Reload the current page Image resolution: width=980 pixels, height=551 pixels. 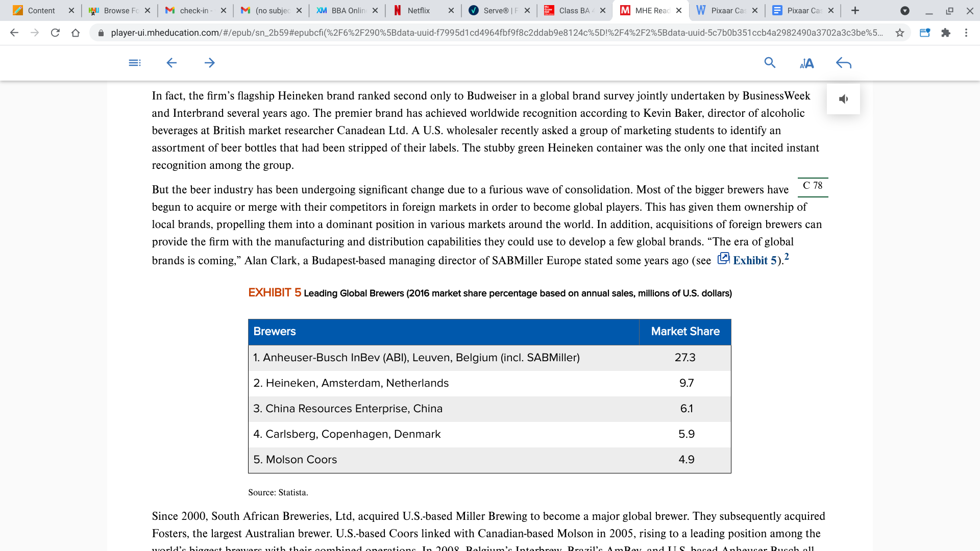(x=55, y=33)
